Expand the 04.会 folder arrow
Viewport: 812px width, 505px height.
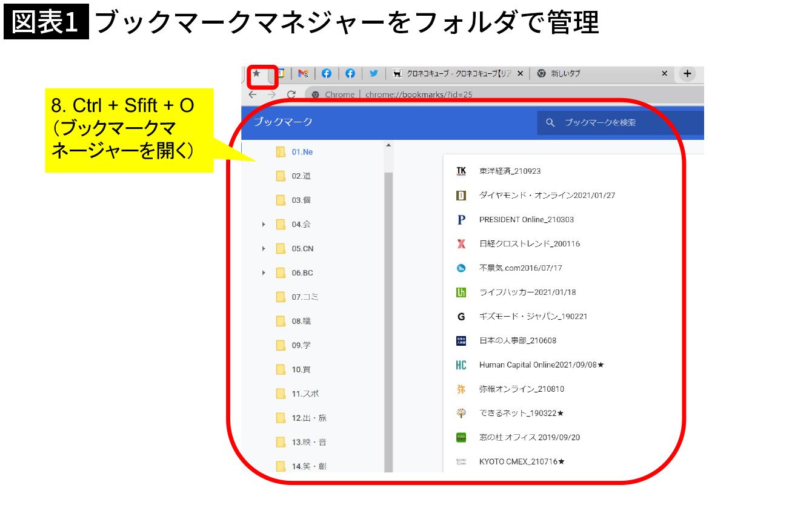point(264,225)
